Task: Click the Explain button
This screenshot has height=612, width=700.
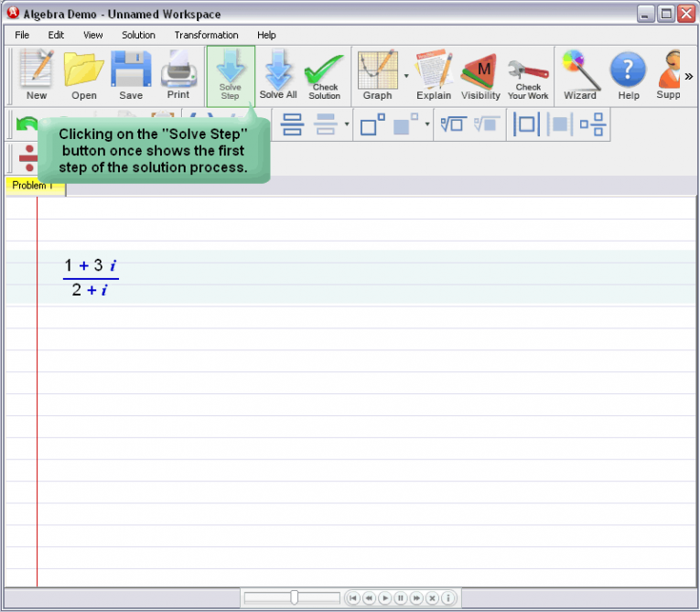Action: (x=434, y=75)
